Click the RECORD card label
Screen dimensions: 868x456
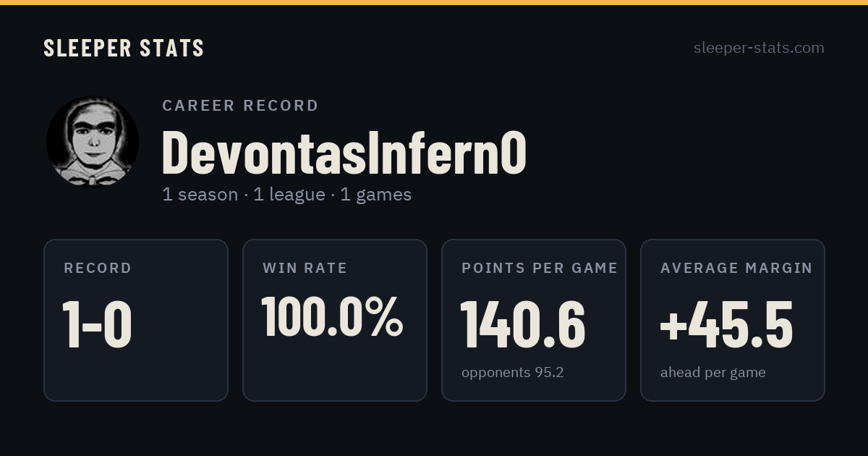tap(98, 268)
